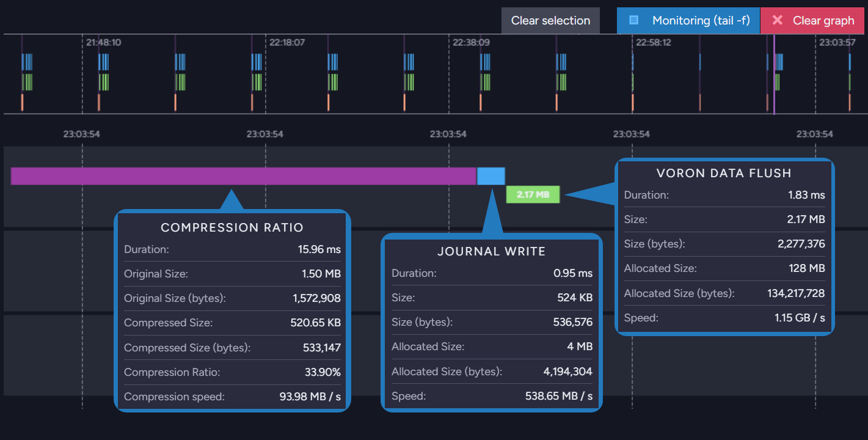
Task: Click the Clear selection button
Action: click(x=550, y=20)
